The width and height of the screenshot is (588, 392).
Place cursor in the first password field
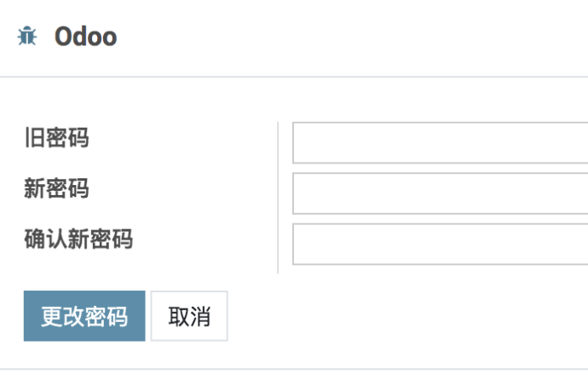click(x=440, y=142)
